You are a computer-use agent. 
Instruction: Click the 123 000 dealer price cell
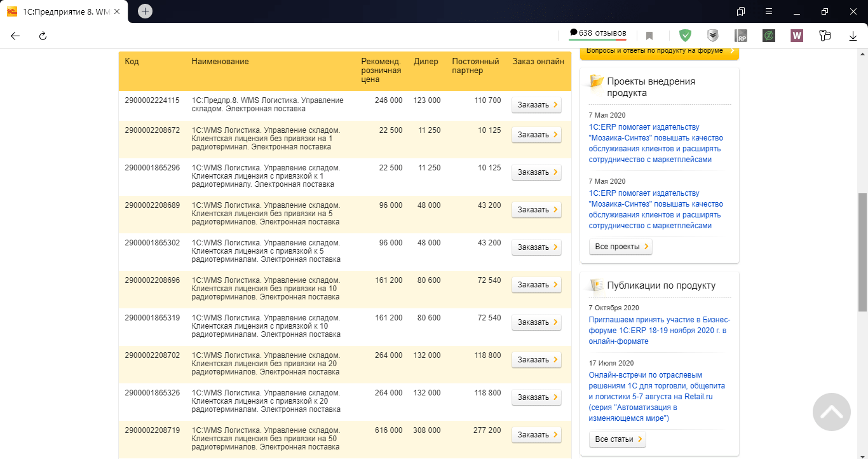tap(426, 100)
